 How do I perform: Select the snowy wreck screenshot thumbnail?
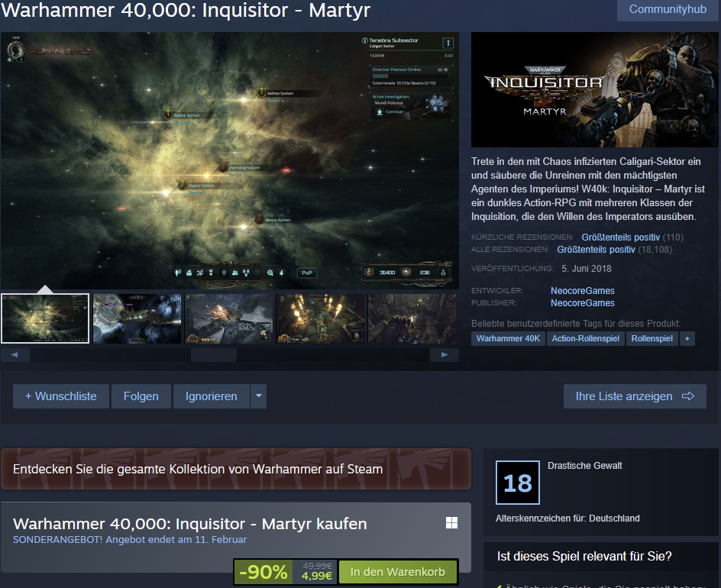(x=228, y=318)
